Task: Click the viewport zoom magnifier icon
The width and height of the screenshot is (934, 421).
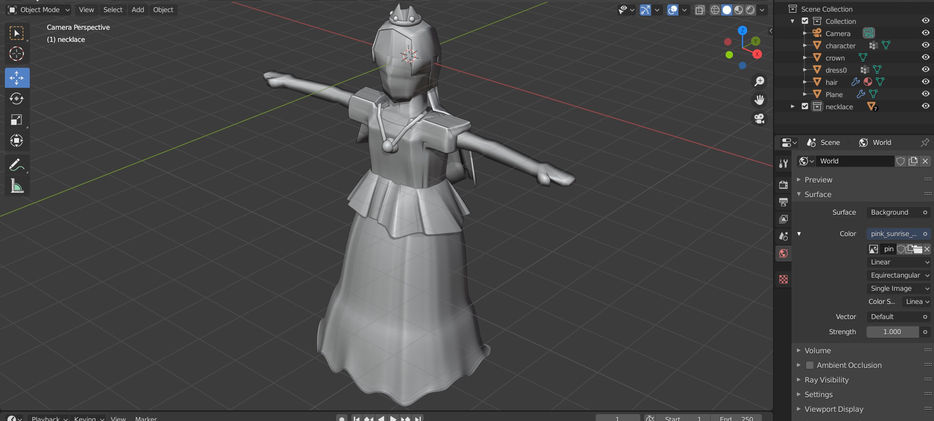Action: [x=759, y=81]
